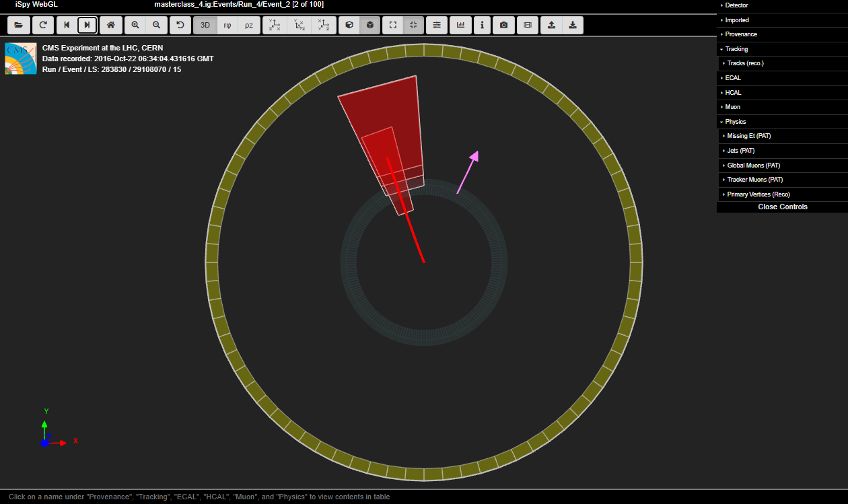Screen dimensions: 848x504
Task: Advance to the next event
Action: tap(87, 25)
